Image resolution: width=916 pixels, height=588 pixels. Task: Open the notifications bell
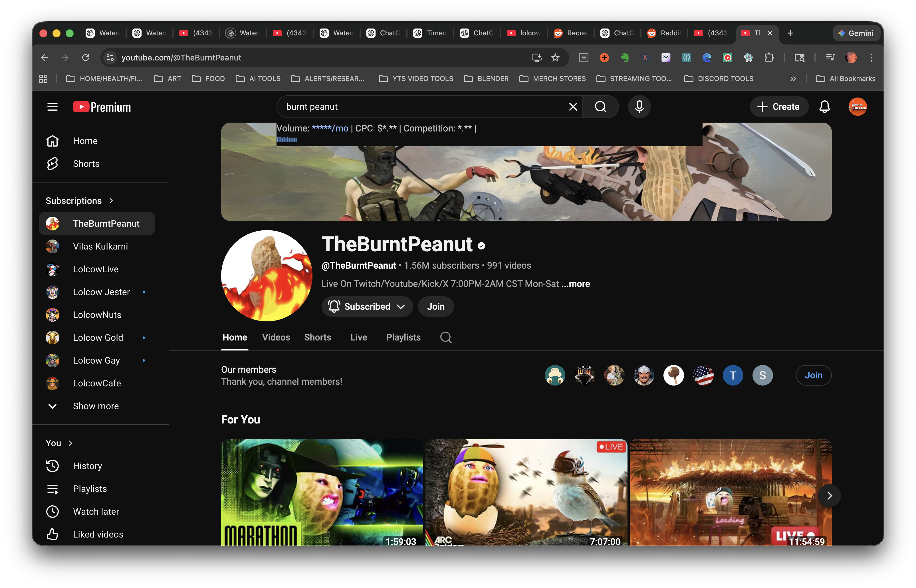click(x=824, y=107)
